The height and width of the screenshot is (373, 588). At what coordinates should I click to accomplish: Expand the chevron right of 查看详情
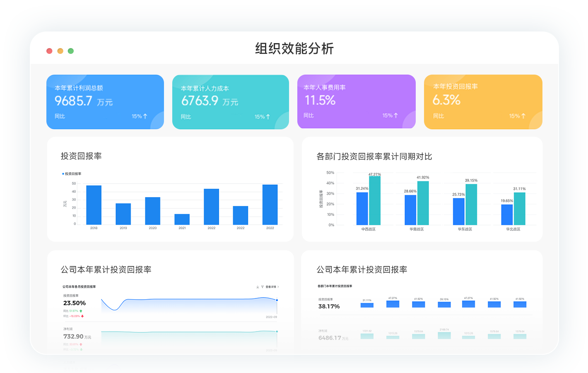tap(278, 287)
